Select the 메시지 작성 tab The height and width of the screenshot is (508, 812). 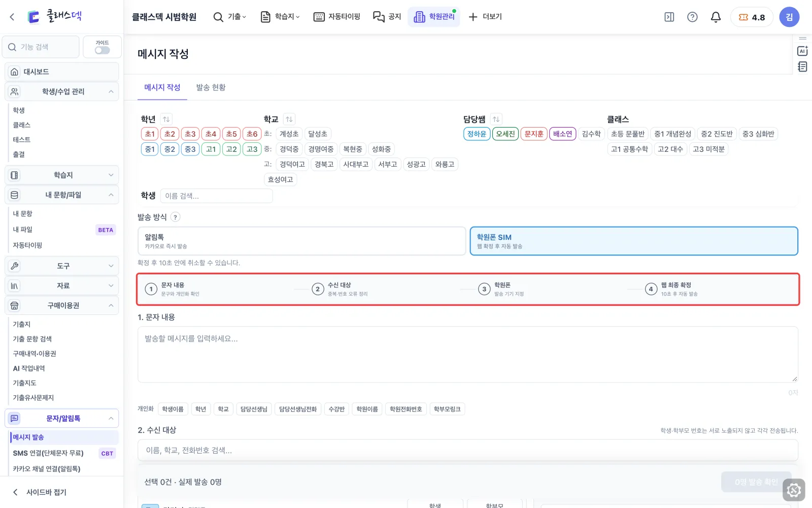coord(162,87)
